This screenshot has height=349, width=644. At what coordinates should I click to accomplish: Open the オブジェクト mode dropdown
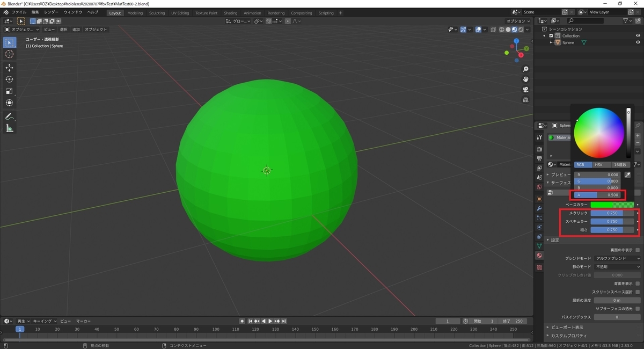pyautogui.click(x=22, y=30)
